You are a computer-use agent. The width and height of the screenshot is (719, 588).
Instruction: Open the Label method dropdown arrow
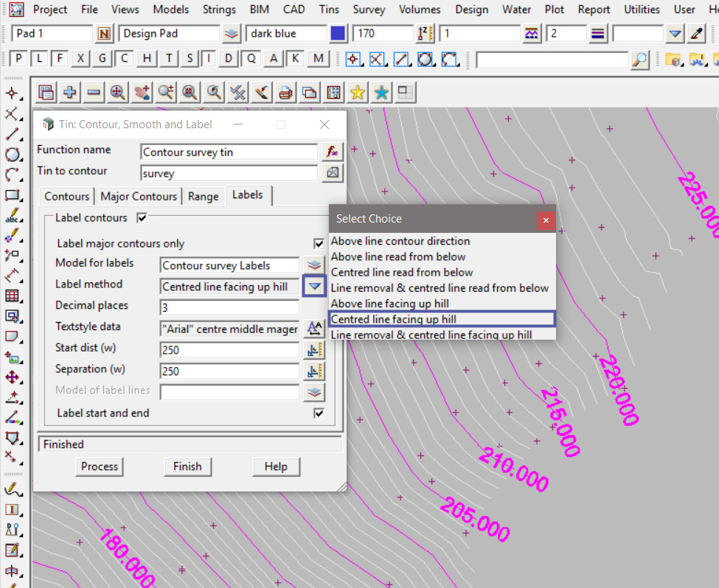[315, 287]
